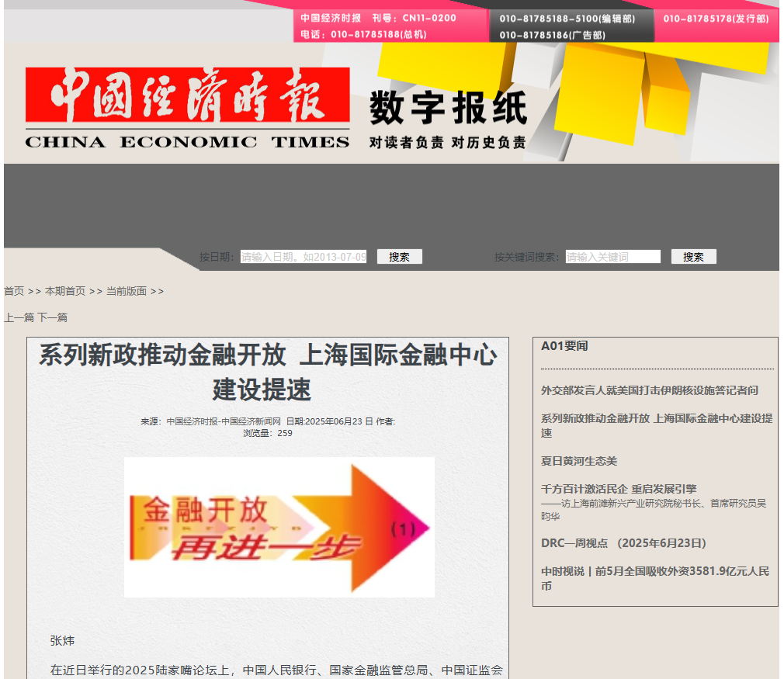The image size is (784, 679).
Task: Focus the date search input field
Action: tap(303, 257)
